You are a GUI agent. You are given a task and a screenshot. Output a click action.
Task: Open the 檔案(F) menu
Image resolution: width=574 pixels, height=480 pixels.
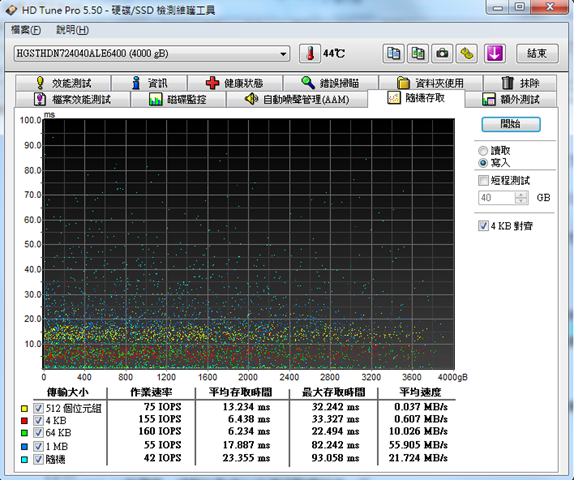(x=26, y=30)
